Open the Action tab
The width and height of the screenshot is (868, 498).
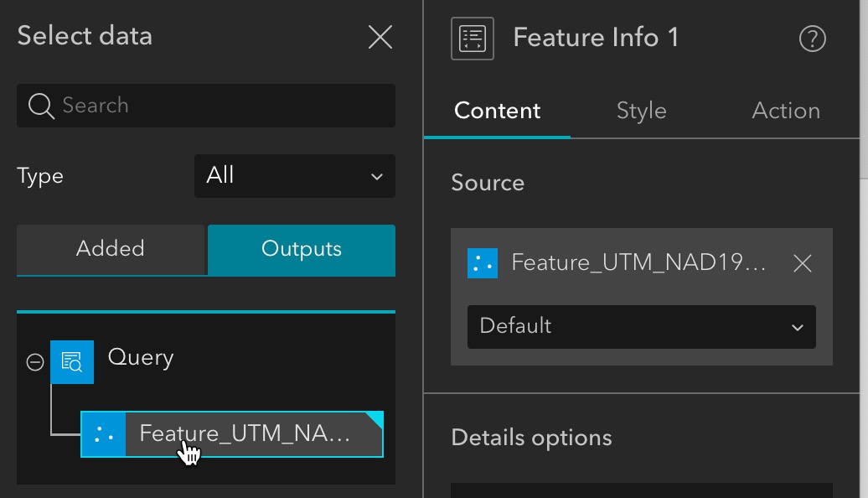click(785, 111)
